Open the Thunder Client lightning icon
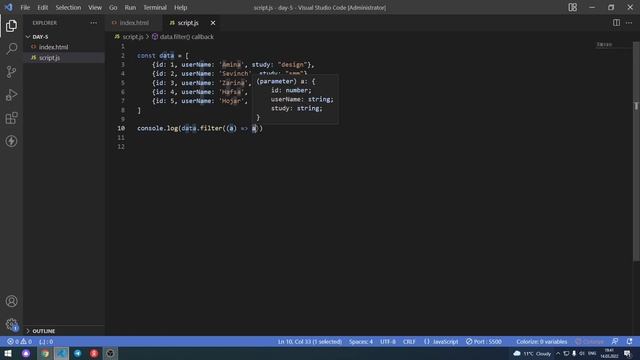 11,141
